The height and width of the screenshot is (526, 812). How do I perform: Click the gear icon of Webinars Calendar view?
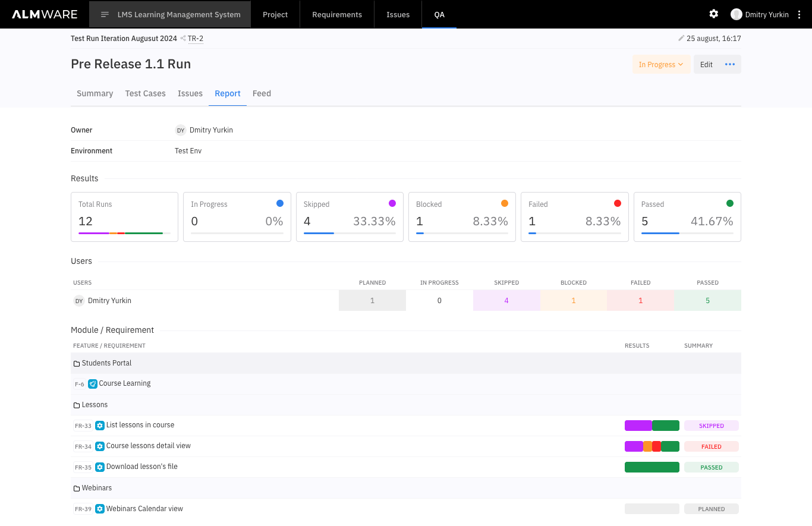(100, 509)
